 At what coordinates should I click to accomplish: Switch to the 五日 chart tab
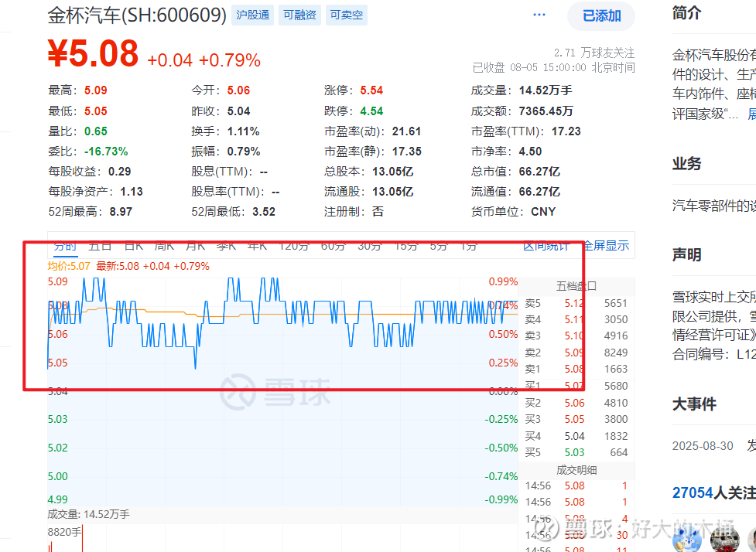101,246
